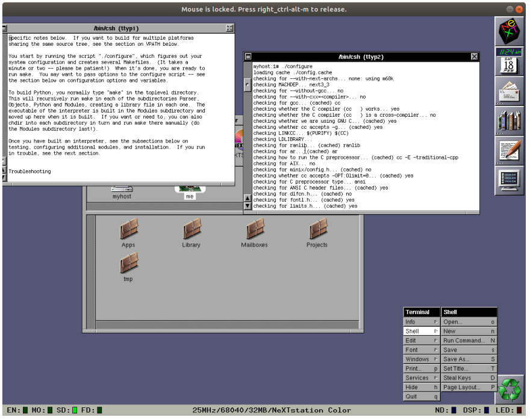Select New in the Shell menu

click(469, 332)
